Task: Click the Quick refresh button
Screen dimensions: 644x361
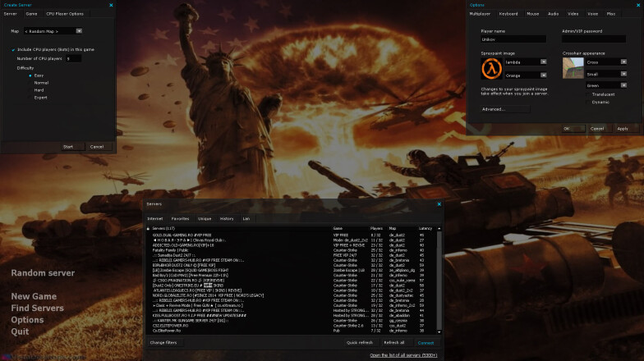Action: pos(360,343)
